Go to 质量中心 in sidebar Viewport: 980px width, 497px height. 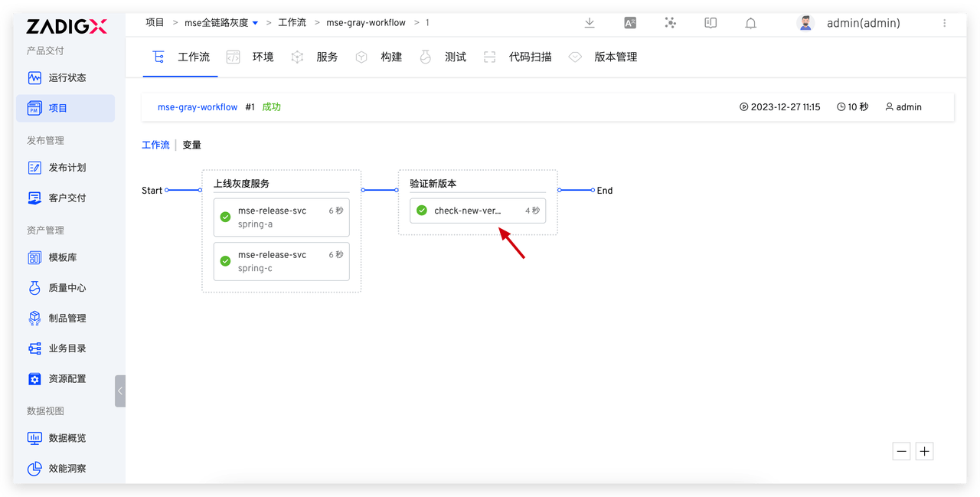(67, 288)
